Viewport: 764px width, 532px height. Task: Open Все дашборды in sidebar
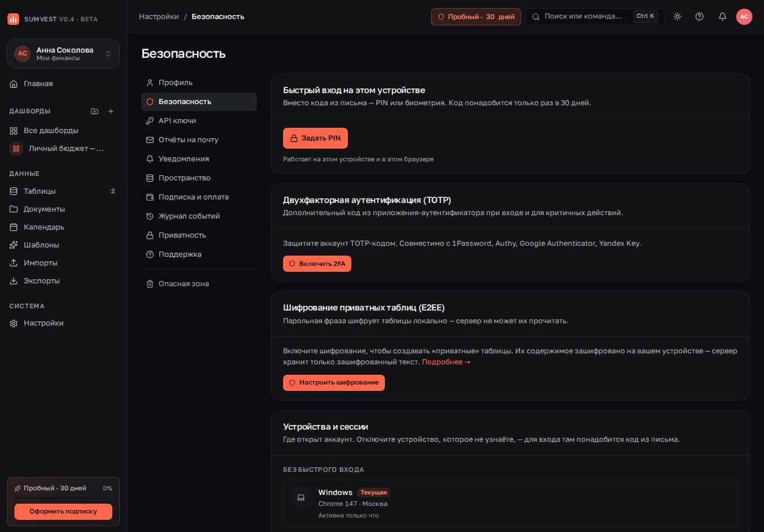point(63,131)
